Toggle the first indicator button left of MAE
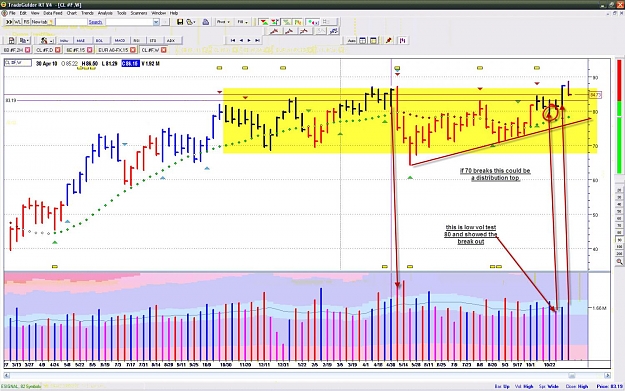The image size is (625, 391). point(64,40)
